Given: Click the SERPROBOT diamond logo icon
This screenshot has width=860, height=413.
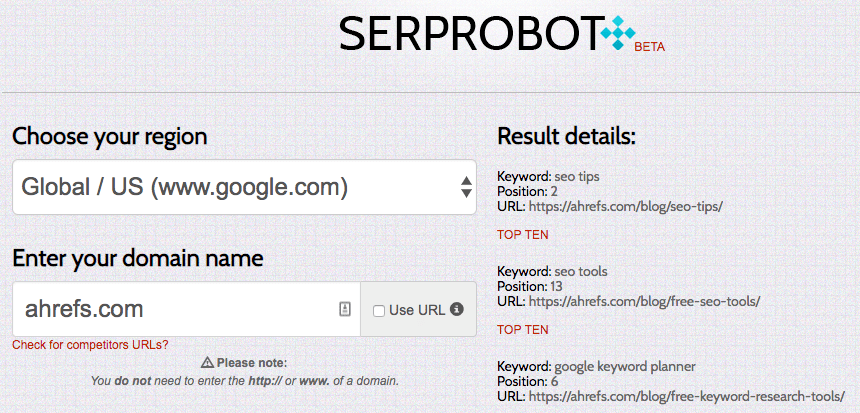Looking at the screenshot, I should [618, 33].
